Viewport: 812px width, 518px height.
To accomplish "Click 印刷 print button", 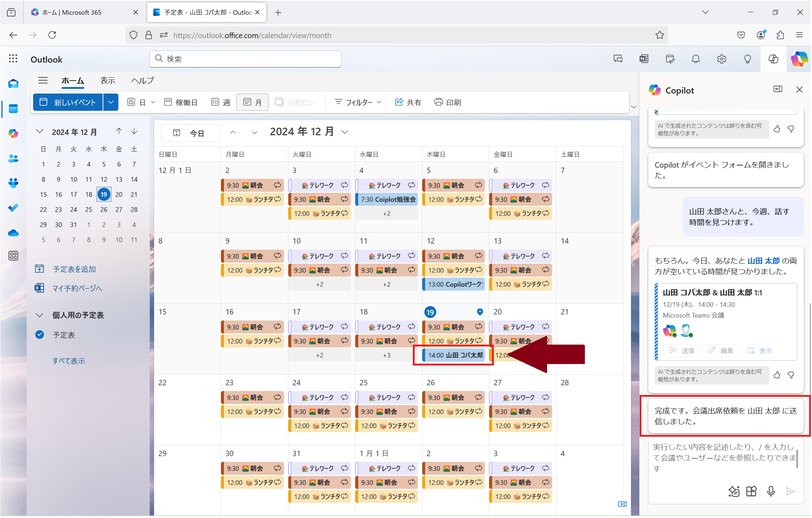I will coord(448,102).
